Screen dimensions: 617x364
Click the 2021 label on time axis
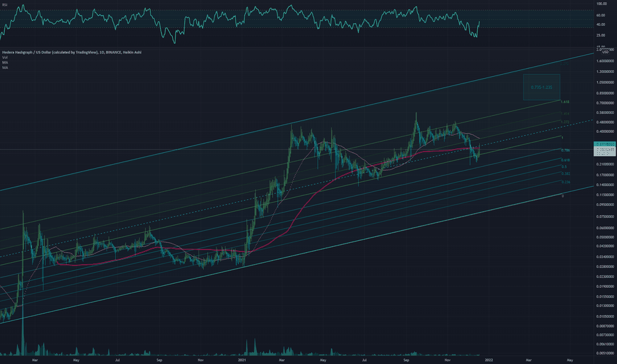coord(242,360)
